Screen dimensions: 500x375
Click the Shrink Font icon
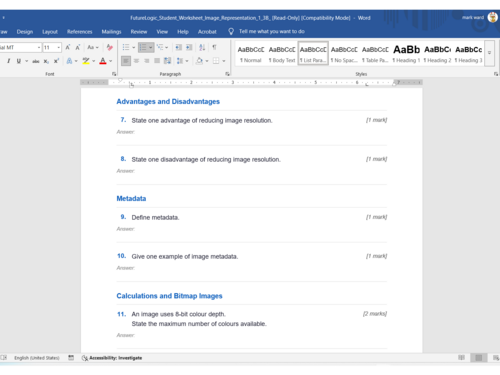pos(78,47)
